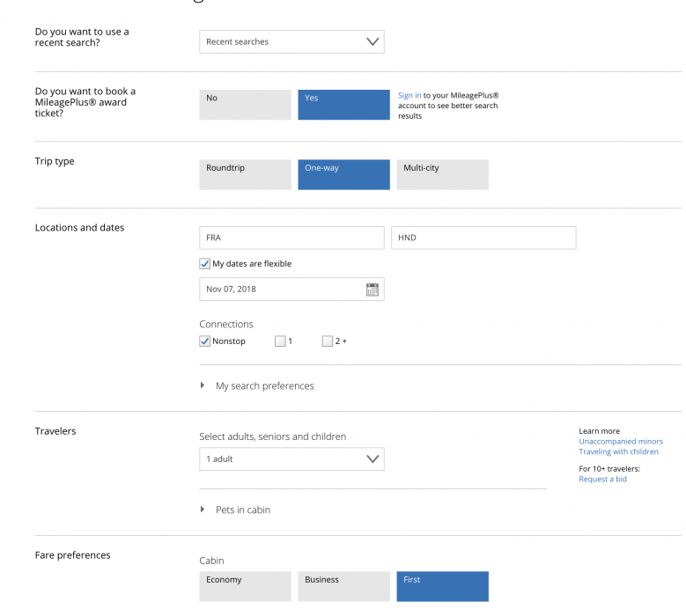Open Unaccompanied minors link
The image size is (686, 616).
pyautogui.click(x=620, y=442)
